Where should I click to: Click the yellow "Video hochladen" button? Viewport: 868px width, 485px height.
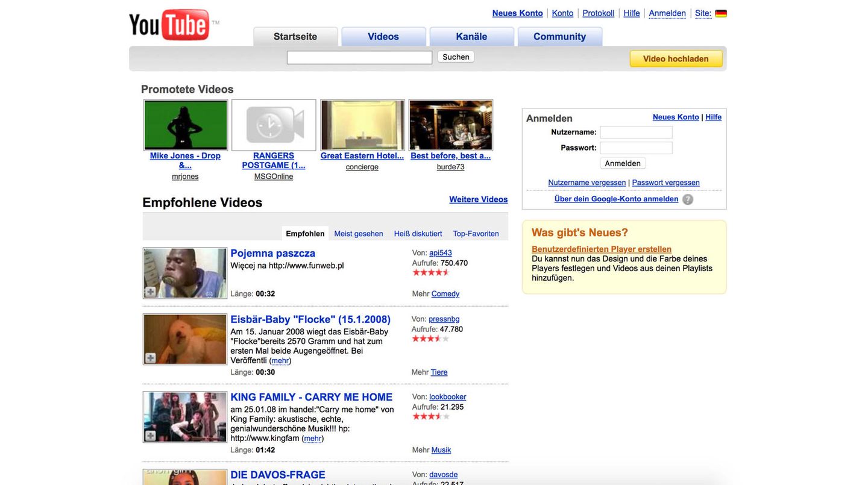(676, 58)
